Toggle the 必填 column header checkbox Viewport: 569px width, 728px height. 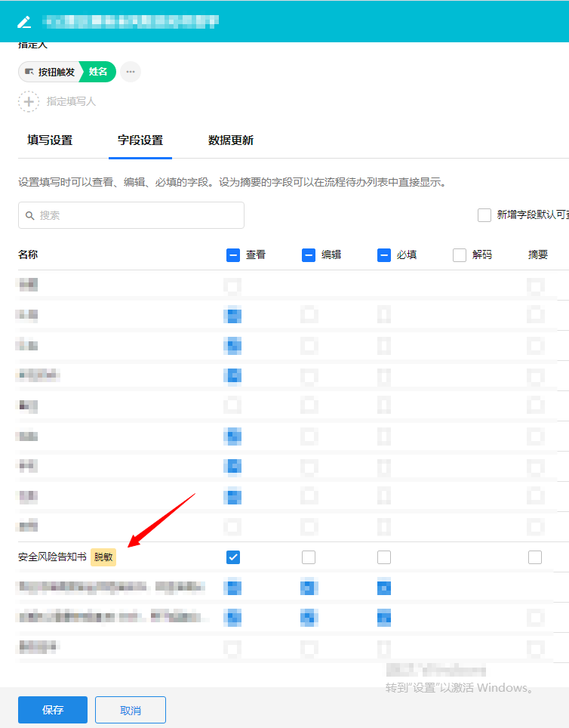[x=384, y=255]
